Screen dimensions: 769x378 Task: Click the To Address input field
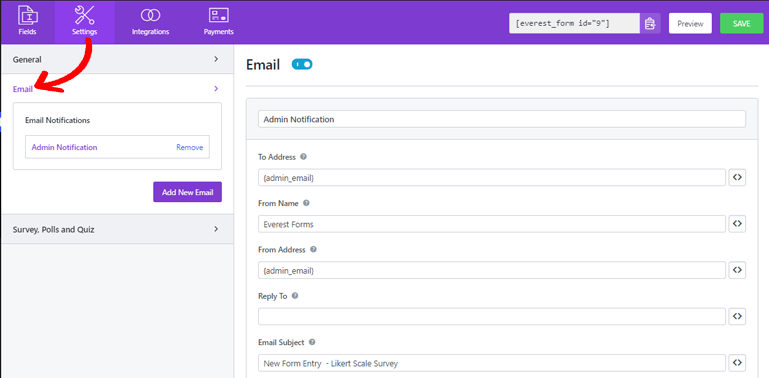point(492,177)
